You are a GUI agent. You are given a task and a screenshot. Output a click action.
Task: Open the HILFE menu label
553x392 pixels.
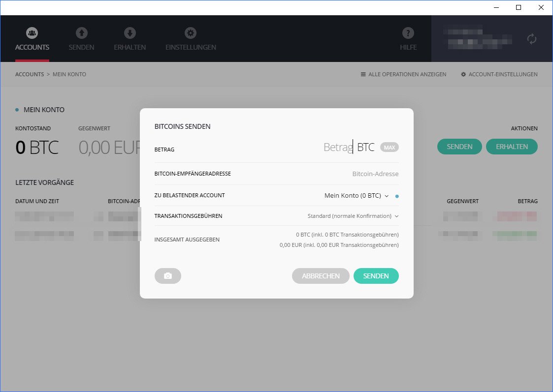coord(408,47)
